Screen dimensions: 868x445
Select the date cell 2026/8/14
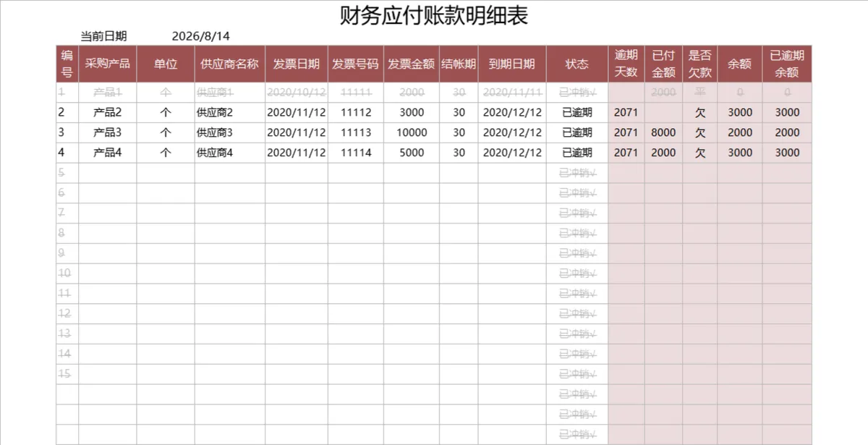click(x=201, y=36)
